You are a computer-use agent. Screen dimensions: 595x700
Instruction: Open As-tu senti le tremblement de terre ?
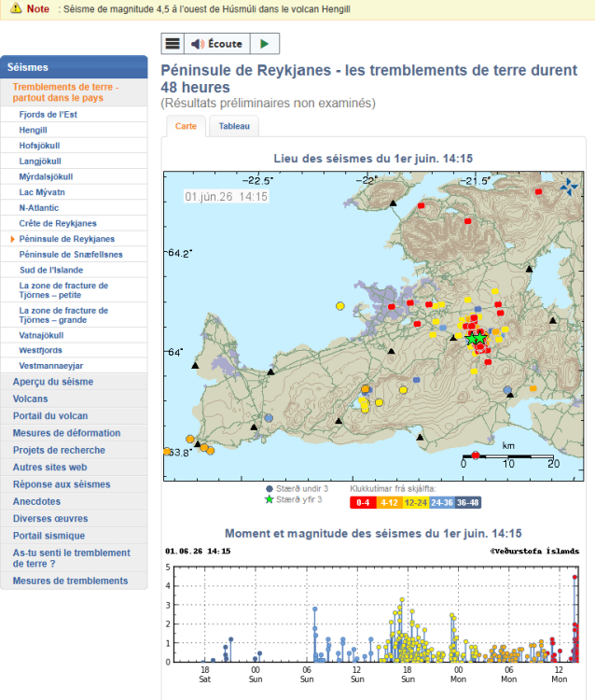coord(72,558)
